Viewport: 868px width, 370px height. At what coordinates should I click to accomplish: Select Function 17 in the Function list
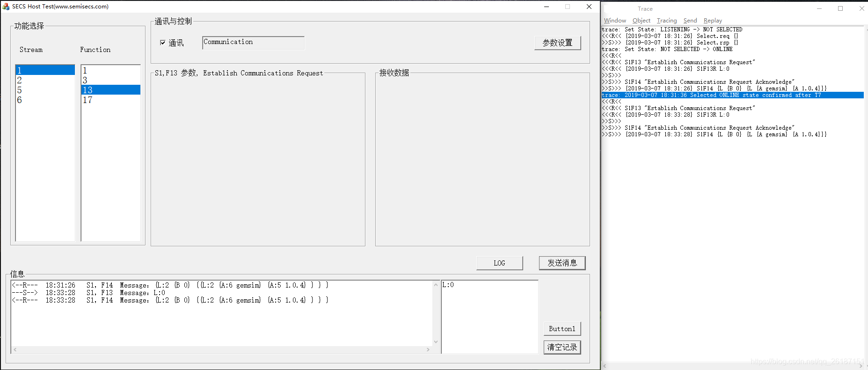111,100
